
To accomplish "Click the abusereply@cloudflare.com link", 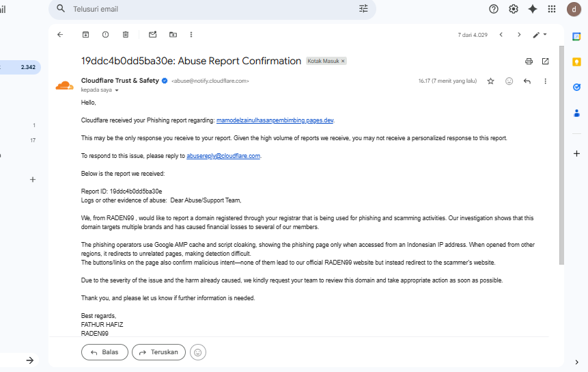I will pyautogui.click(x=223, y=156).
